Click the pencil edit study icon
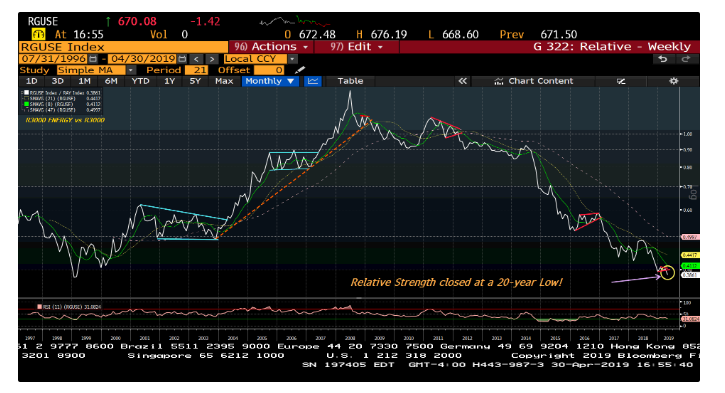 tap(300, 70)
